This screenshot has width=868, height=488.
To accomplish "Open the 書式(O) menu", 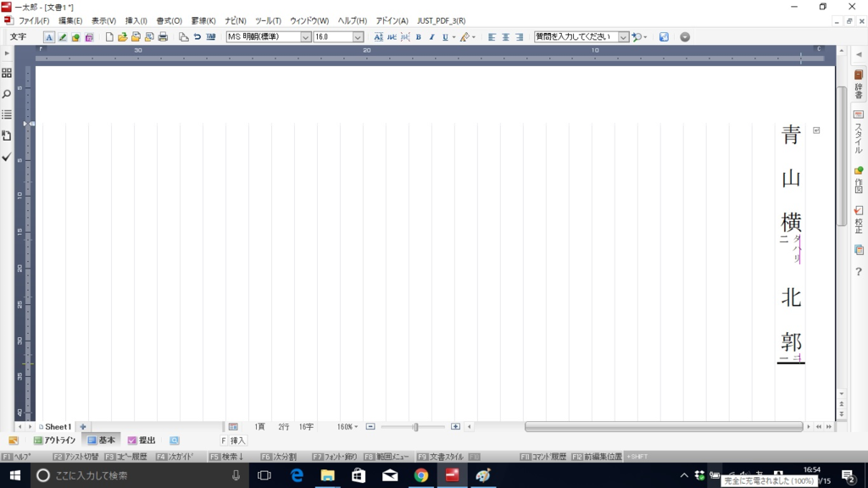I will click(x=169, y=20).
